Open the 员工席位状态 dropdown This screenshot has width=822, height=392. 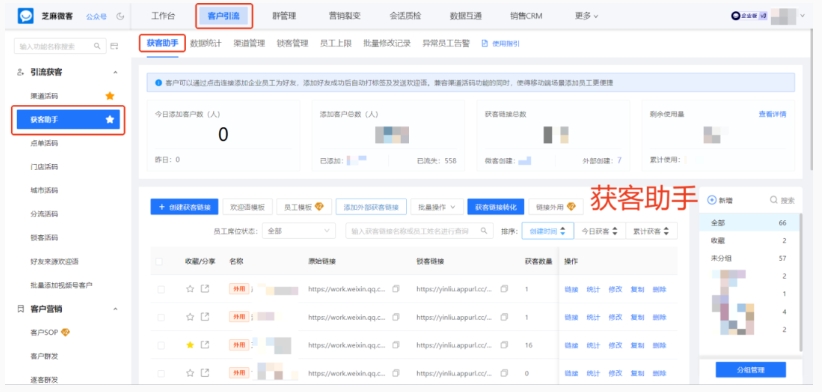299,231
